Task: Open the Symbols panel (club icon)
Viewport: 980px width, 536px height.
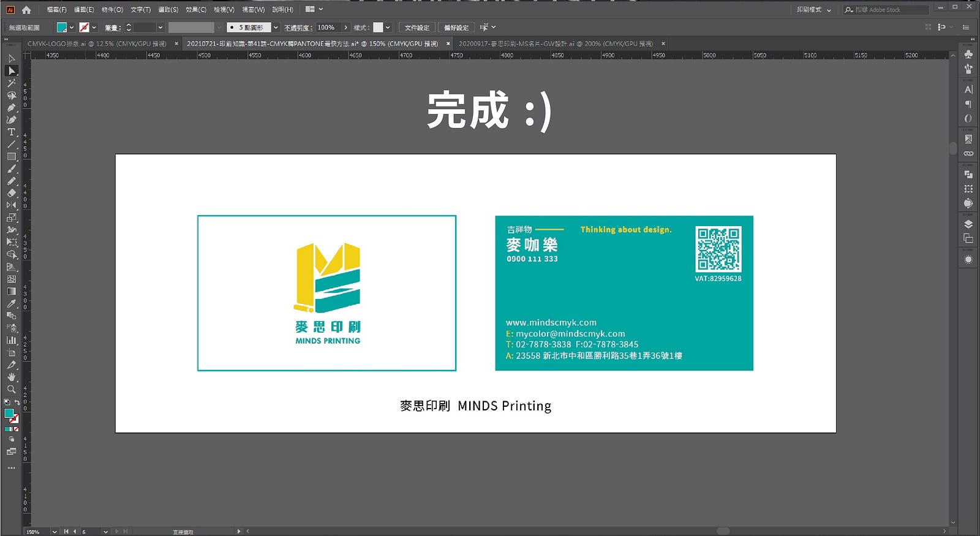Action: coord(968,54)
